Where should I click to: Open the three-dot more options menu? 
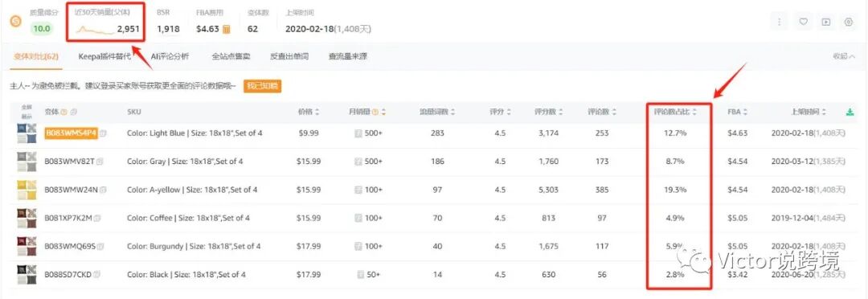tap(780, 23)
